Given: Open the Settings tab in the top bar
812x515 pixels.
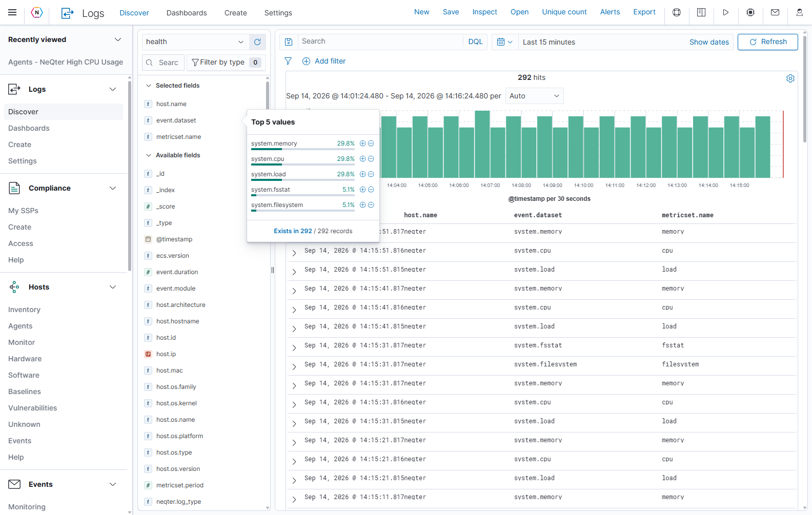Looking at the screenshot, I should coord(278,13).
